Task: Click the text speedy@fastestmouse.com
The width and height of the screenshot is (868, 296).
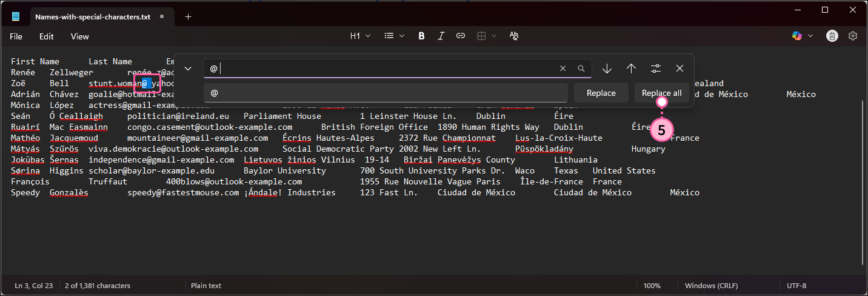Action: (x=183, y=192)
